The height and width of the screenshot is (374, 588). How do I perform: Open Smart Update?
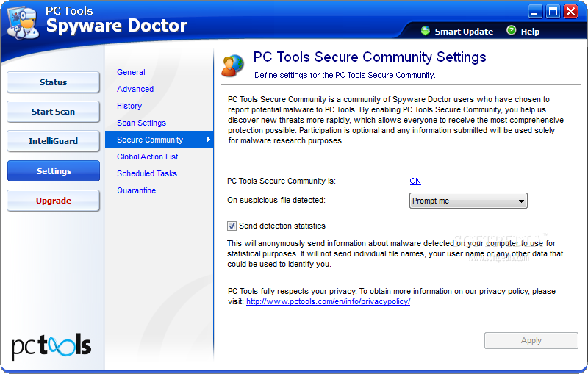pos(464,32)
